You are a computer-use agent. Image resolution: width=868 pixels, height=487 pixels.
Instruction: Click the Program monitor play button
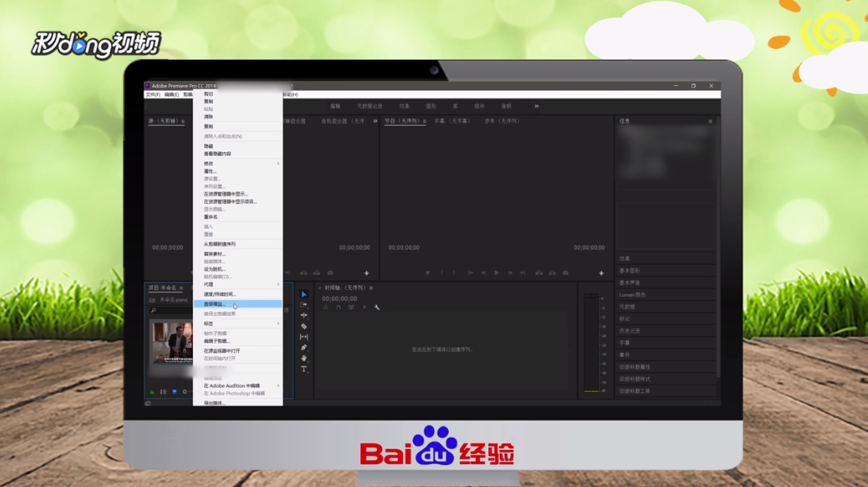click(x=497, y=273)
